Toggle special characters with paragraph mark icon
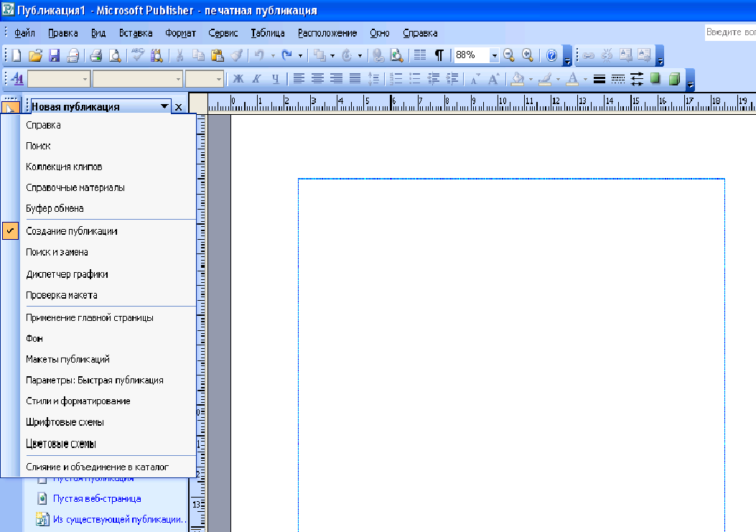 439,55
